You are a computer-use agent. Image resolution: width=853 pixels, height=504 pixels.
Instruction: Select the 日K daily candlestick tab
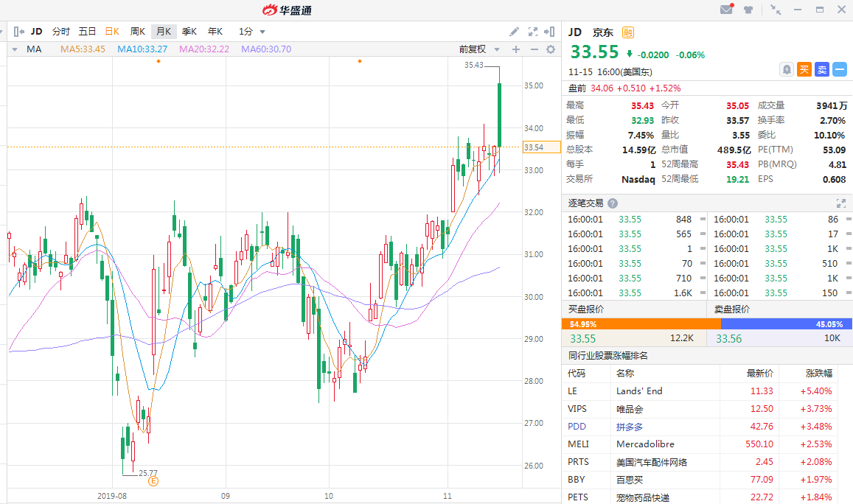[112, 32]
